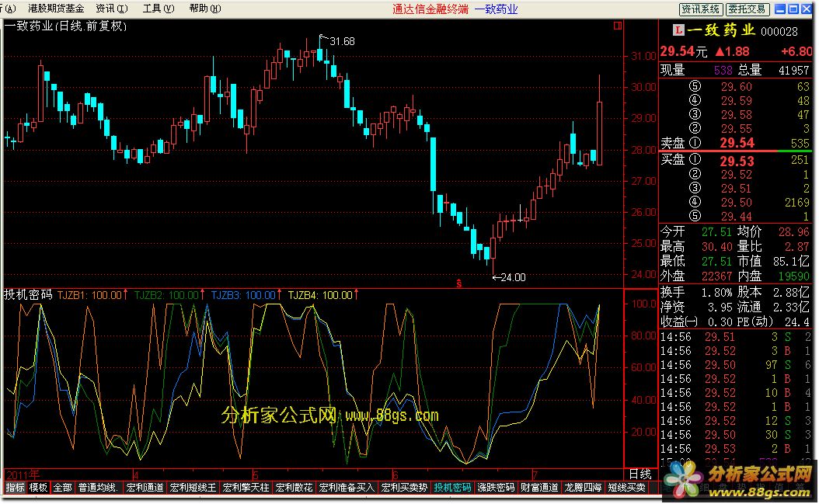This screenshot has width=819, height=504.
Task: Click the blue 一致药业 title link
Action: pyautogui.click(x=497, y=9)
